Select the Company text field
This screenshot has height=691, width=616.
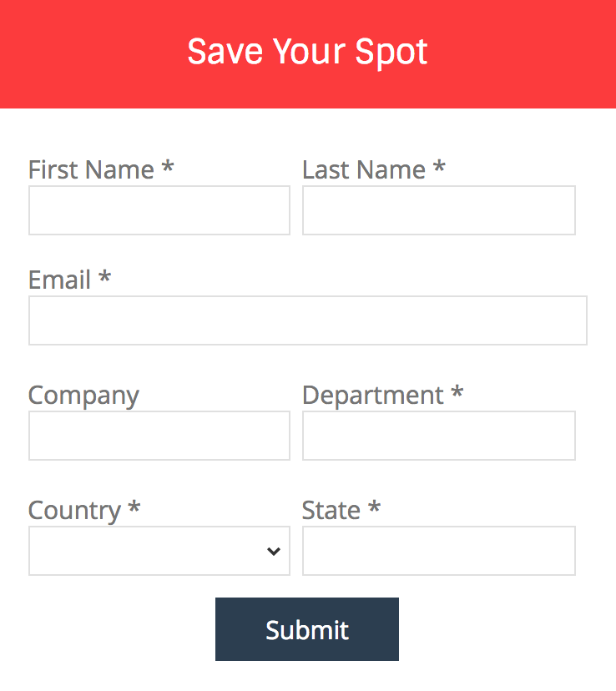pos(159,436)
